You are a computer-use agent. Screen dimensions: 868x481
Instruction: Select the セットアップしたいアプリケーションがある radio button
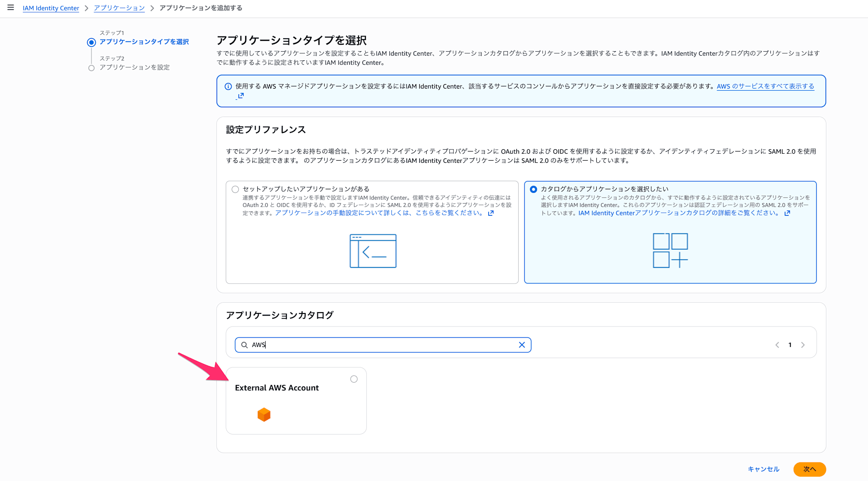pos(235,189)
